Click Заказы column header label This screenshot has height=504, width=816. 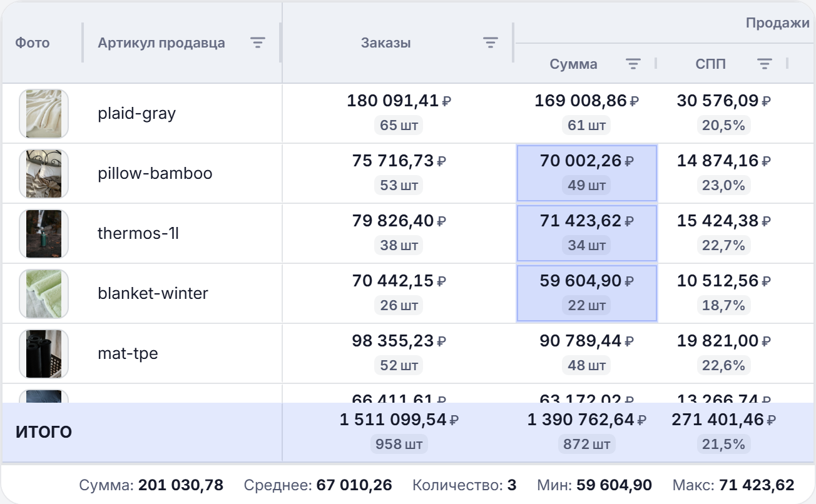pyautogui.click(x=386, y=43)
